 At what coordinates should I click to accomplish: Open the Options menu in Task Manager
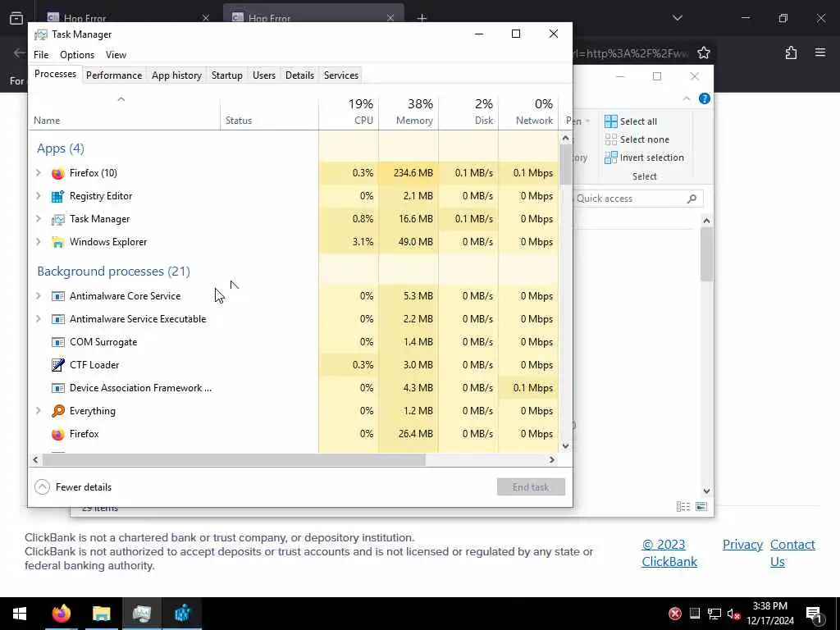pyautogui.click(x=77, y=55)
